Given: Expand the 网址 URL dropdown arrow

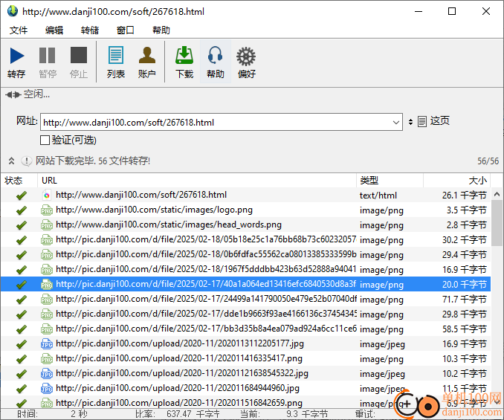Looking at the screenshot, I should tap(396, 122).
